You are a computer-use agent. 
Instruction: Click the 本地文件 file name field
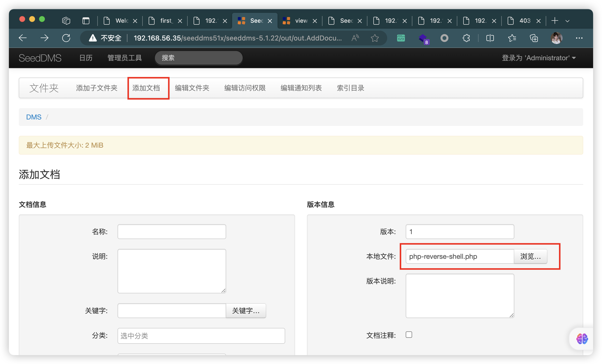pos(460,256)
